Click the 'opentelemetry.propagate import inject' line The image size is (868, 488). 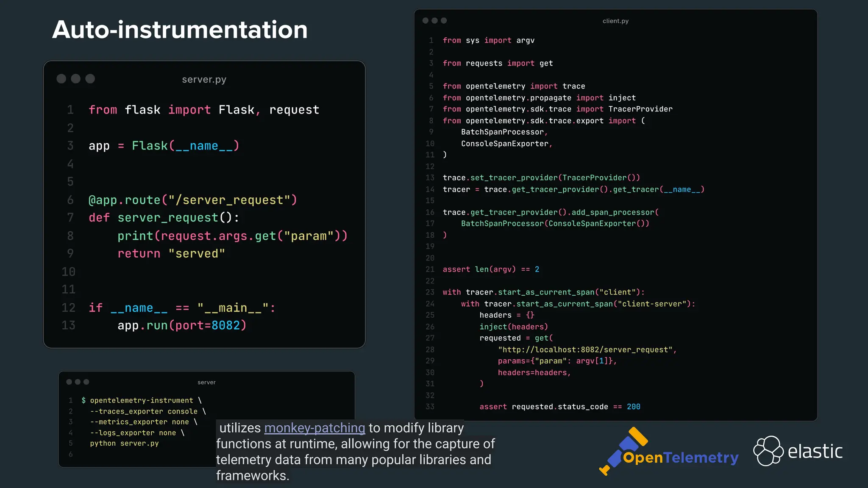pos(539,98)
